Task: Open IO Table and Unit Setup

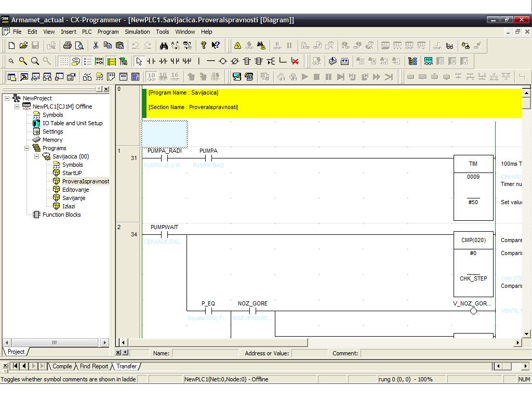Action: 72,123
